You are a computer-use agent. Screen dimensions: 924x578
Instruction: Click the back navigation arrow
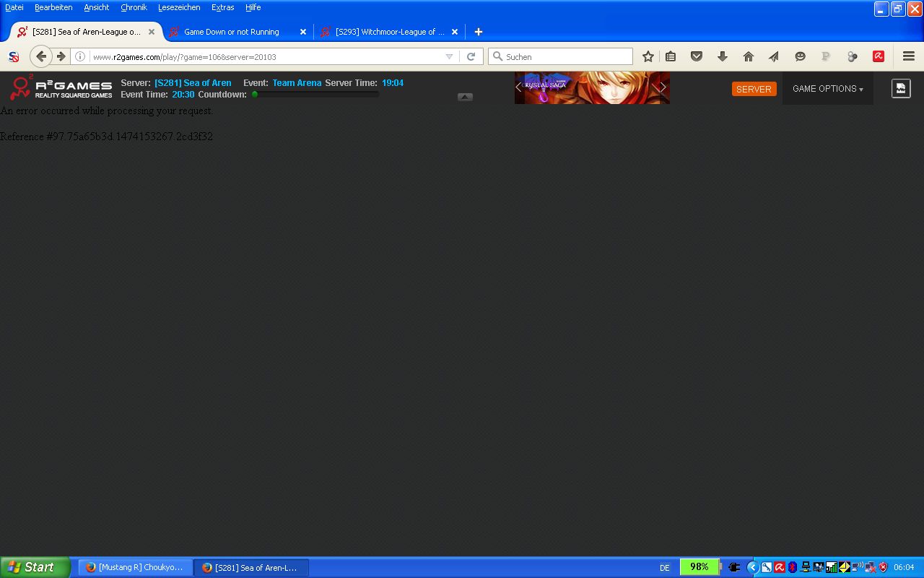(41, 56)
